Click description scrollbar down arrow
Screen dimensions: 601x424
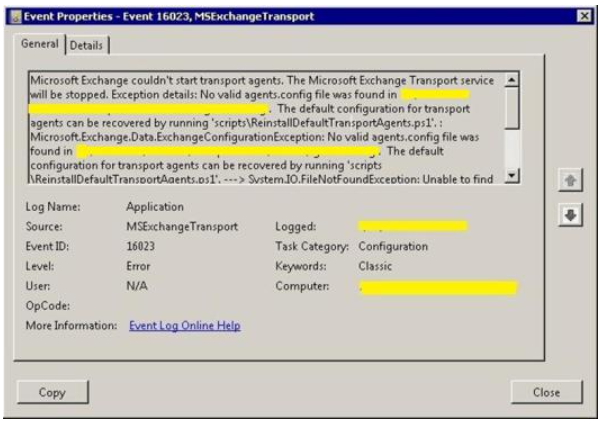(x=512, y=176)
